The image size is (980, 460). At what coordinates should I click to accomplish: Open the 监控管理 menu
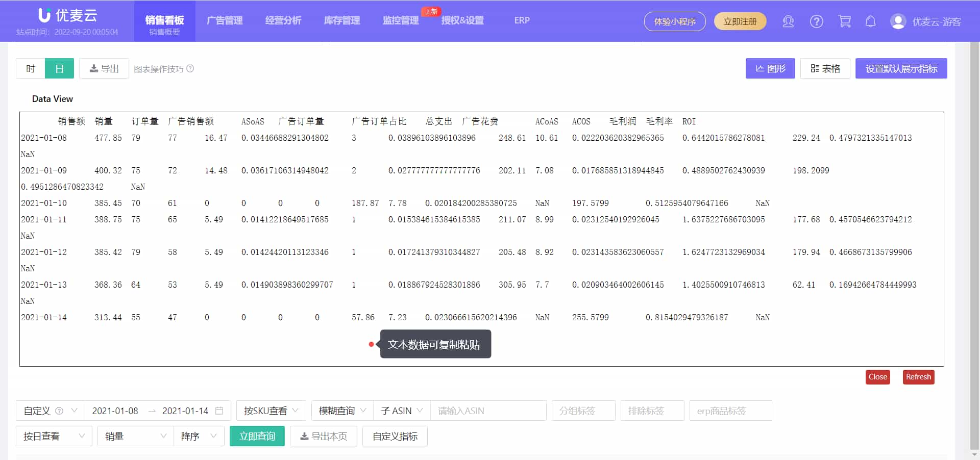[x=401, y=20]
